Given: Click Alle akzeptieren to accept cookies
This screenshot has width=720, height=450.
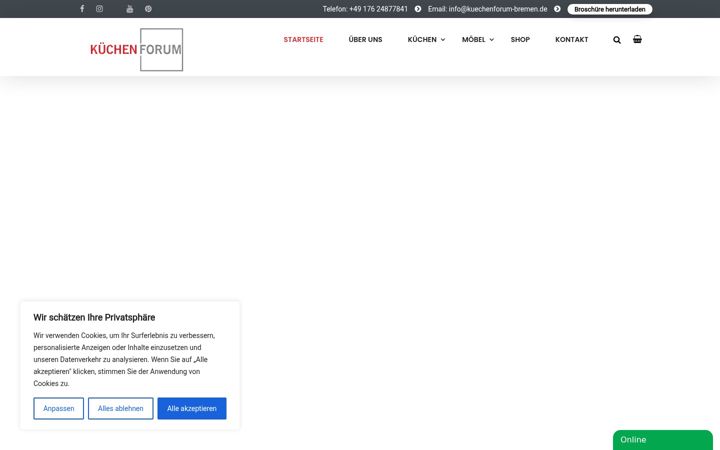Looking at the screenshot, I should click(192, 408).
